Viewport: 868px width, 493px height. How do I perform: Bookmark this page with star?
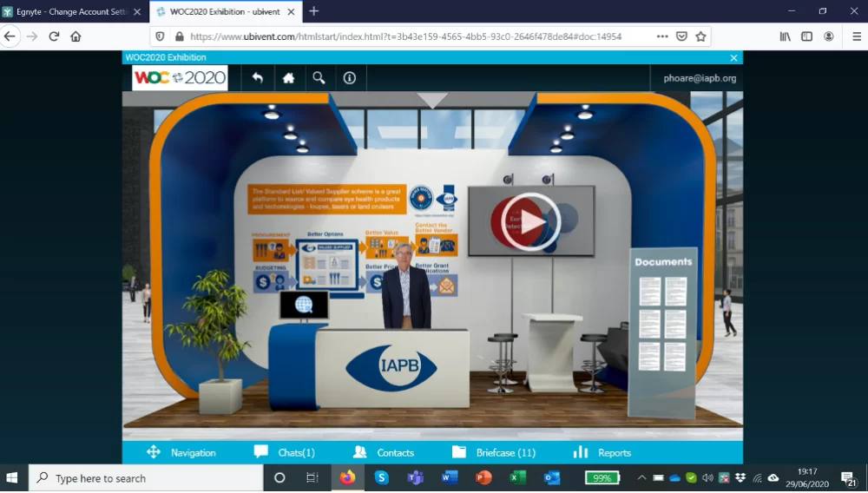tap(700, 36)
